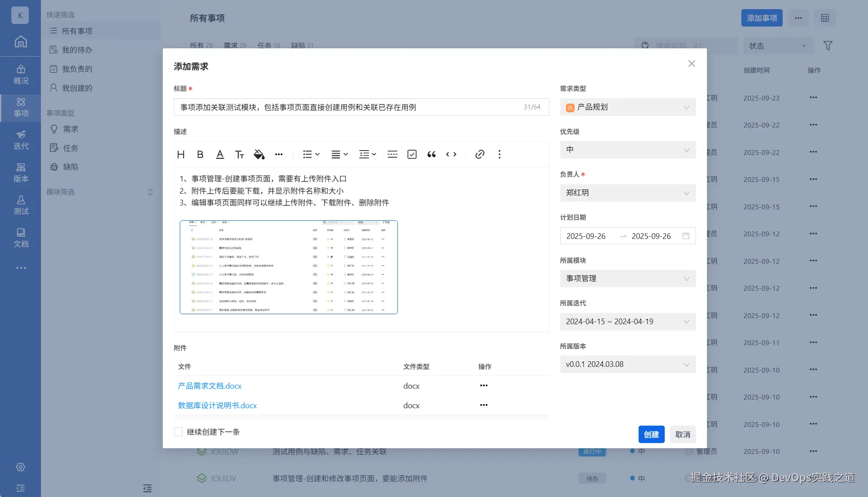This screenshot has height=497, width=868.
Task: Click the Heading icon in editor toolbar
Action: click(181, 154)
